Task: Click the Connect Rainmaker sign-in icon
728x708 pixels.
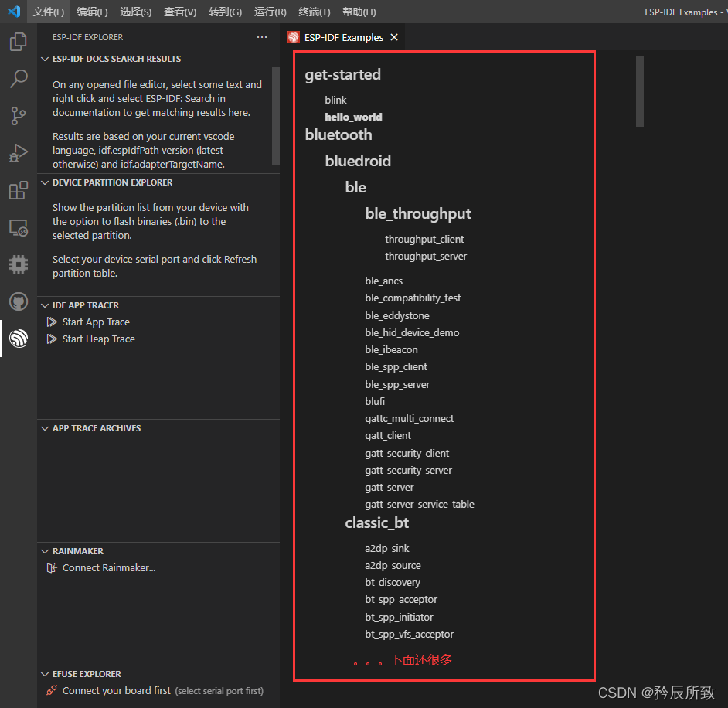Action: click(x=52, y=567)
